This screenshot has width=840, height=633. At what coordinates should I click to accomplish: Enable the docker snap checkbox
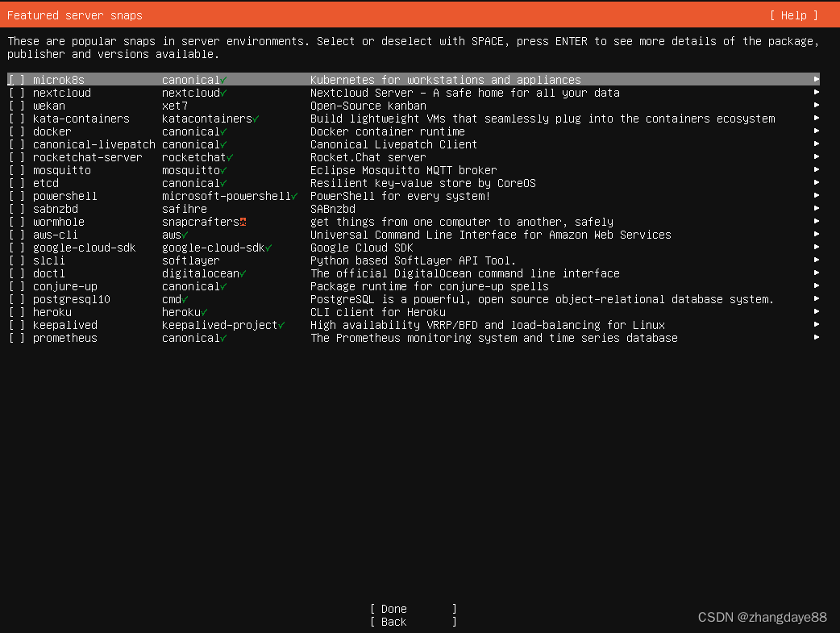tap(16, 131)
